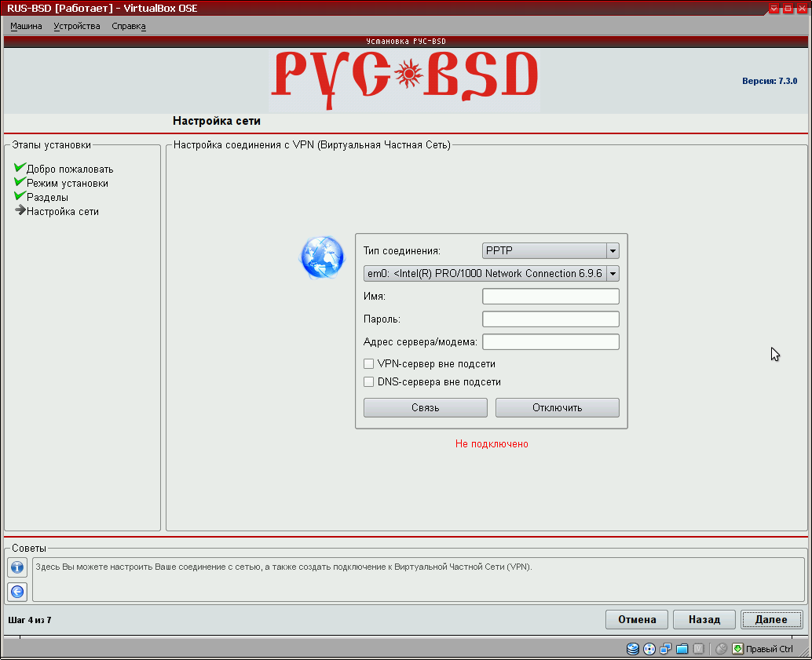Open the Устройства menu
Image resolution: width=812 pixels, height=660 pixels.
point(77,26)
